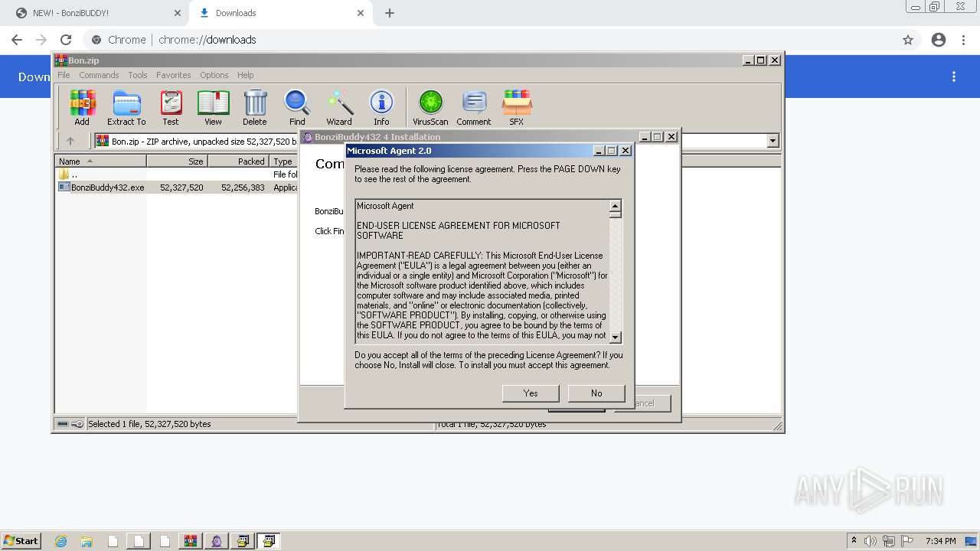Click the volume tray icon
Screen dimensions: 980x551
point(871,541)
